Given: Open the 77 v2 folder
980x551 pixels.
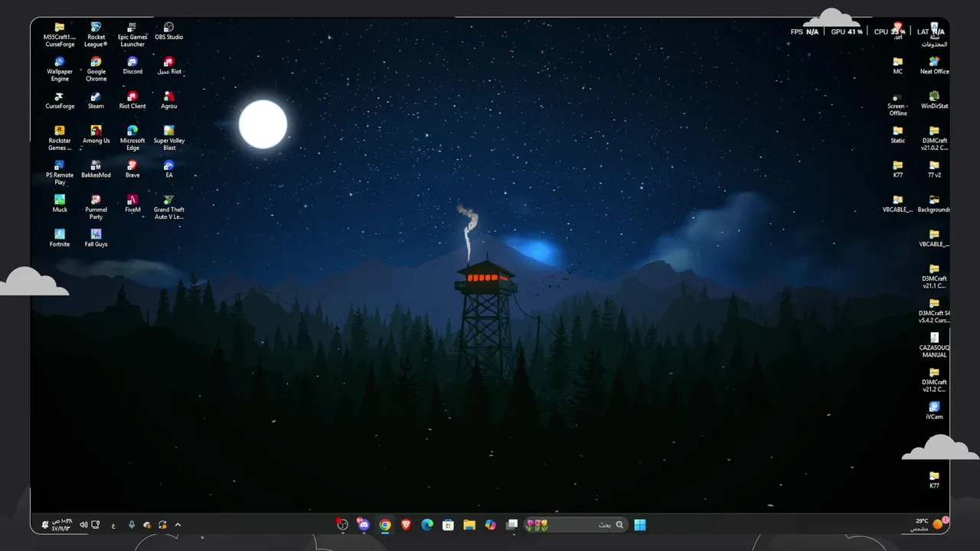Looking at the screenshot, I should point(934,169).
